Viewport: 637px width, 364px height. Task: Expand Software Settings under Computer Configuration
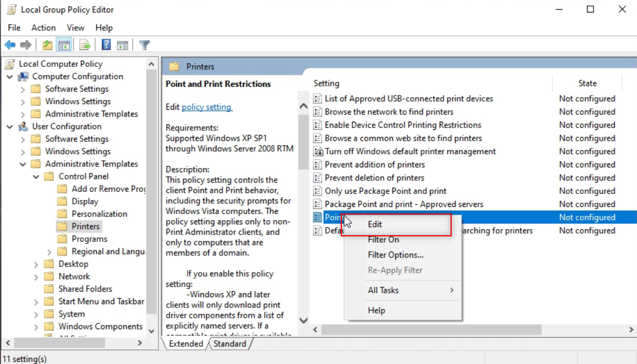pos(23,90)
